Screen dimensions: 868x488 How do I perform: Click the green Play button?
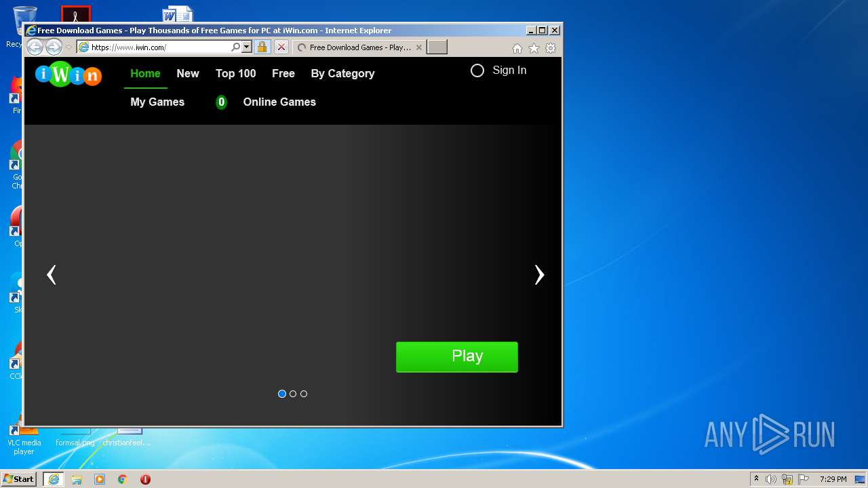[x=457, y=357]
